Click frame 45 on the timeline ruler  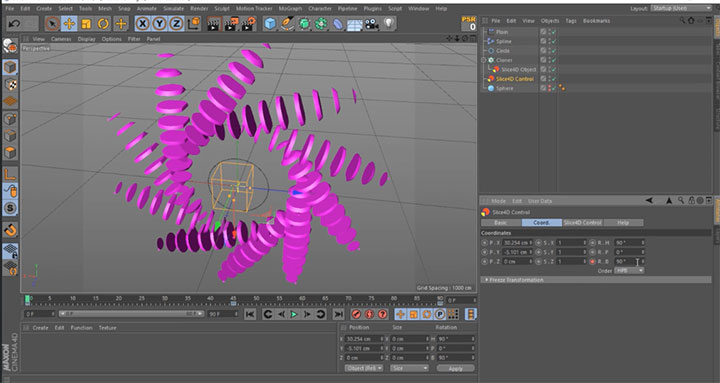233,300
